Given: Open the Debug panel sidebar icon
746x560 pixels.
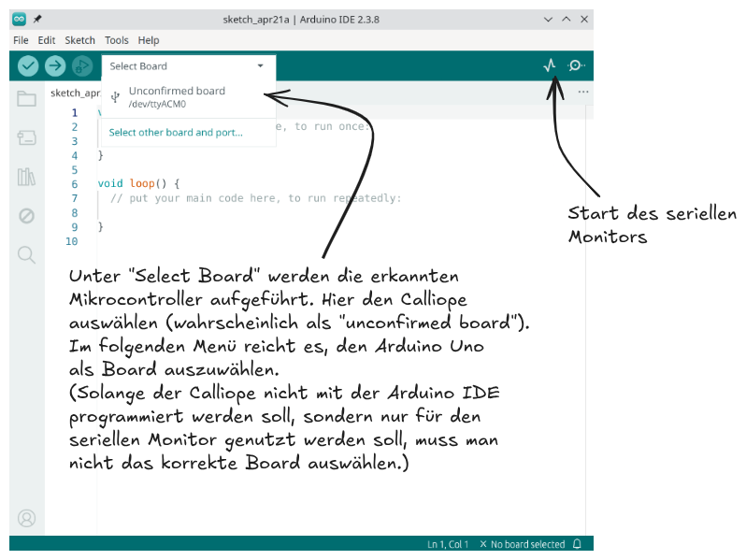Looking at the screenshot, I should pyautogui.click(x=26, y=216).
